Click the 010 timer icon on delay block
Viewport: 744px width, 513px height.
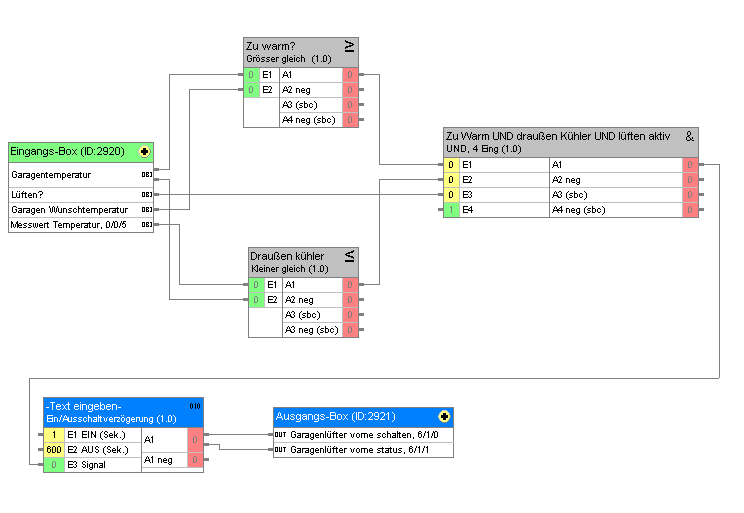(x=194, y=406)
